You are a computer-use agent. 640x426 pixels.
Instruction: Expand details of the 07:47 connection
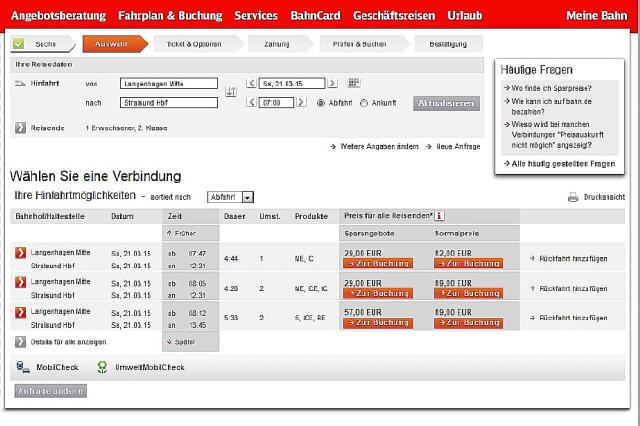[20, 253]
